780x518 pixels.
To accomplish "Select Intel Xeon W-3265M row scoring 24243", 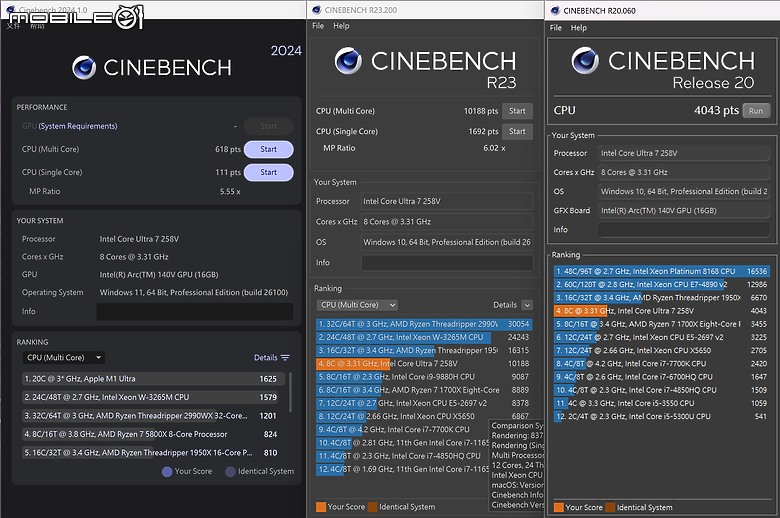I will point(424,337).
